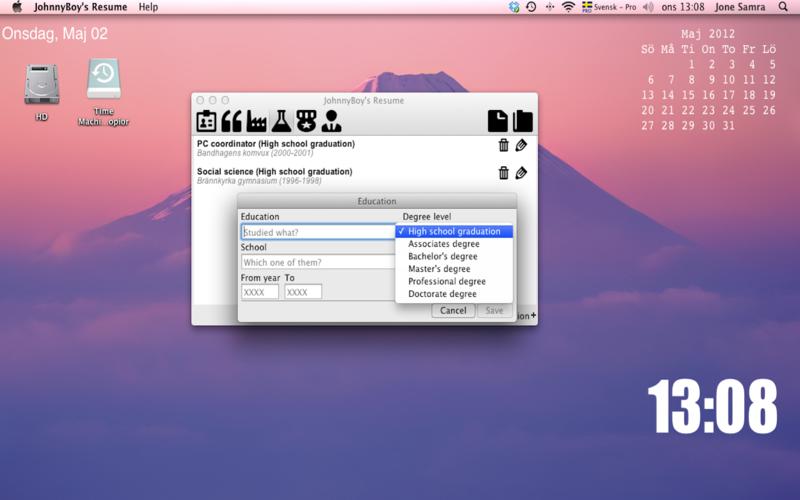The width and height of the screenshot is (800, 500).
Task: Open the JohnnyBoy's Resume application menu
Action: tap(80, 7)
